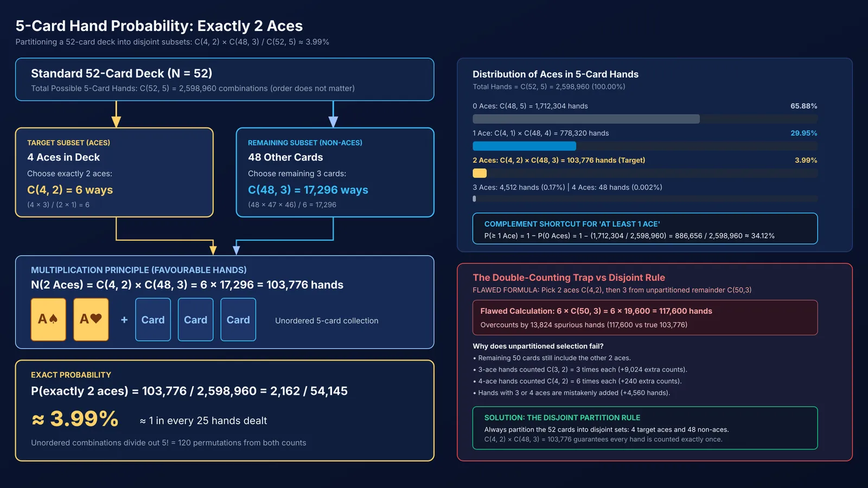This screenshot has width=868, height=488.
Task: Select the P(≥ 1 Ace) ≈ 34.12% formula
Action: [x=629, y=236]
